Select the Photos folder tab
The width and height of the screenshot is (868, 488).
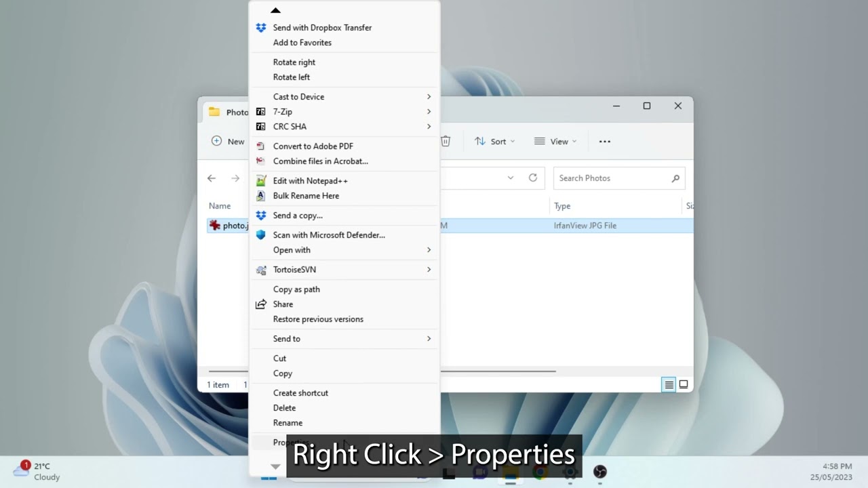226,113
